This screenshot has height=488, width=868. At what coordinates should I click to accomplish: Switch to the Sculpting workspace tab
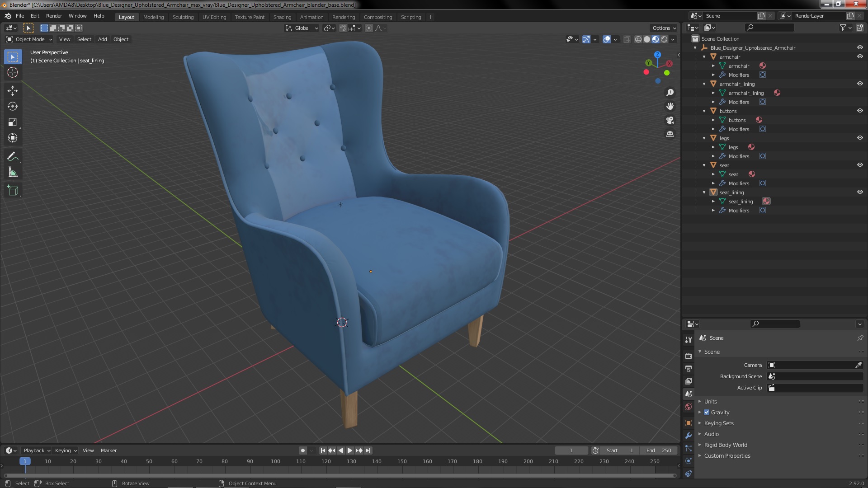point(183,17)
